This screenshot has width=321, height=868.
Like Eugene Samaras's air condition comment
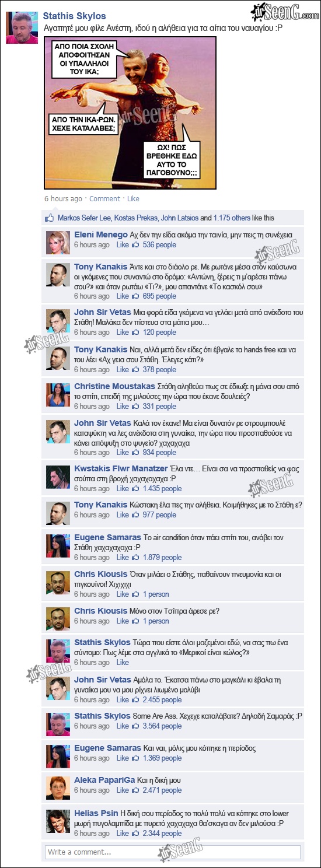(x=123, y=557)
